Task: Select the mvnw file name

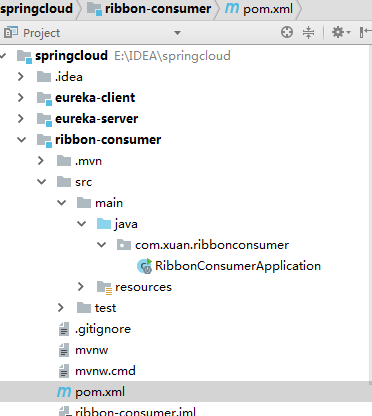Action: pyautogui.click(x=92, y=350)
